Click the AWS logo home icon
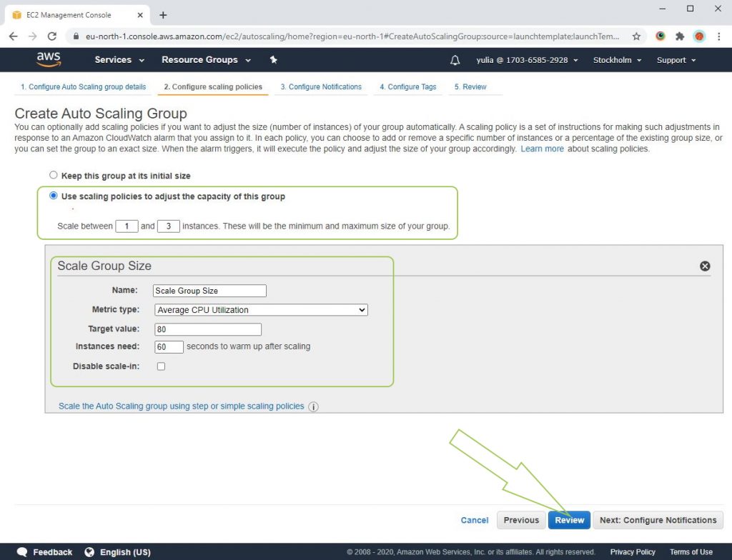 coord(49,60)
